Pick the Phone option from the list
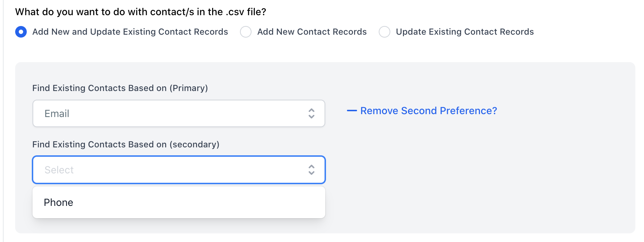 179,202
